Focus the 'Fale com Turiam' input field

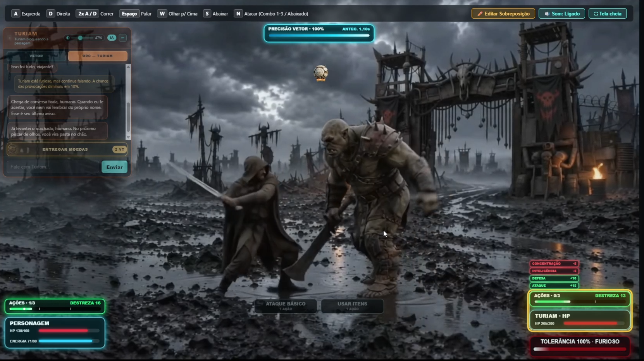point(53,167)
